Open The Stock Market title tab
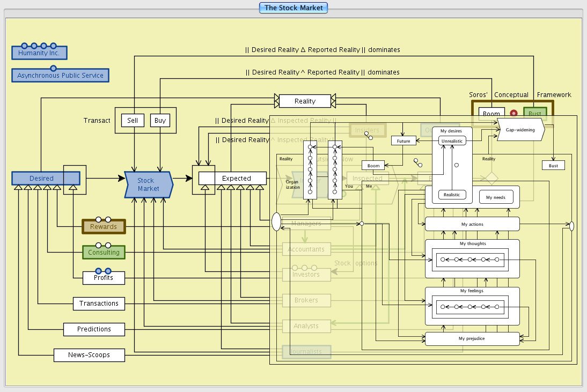The image size is (587, 392). (x=293, y=8)
